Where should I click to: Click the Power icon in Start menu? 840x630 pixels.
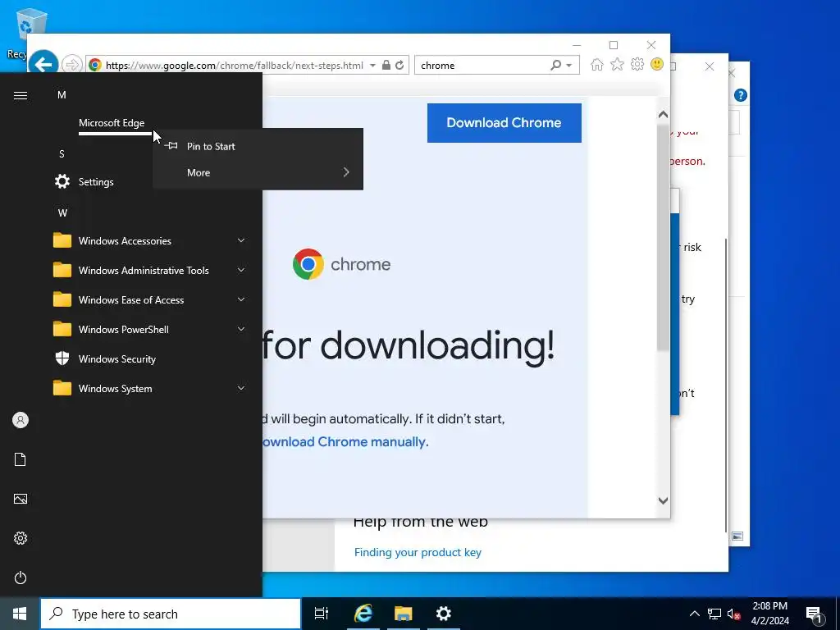21,578
